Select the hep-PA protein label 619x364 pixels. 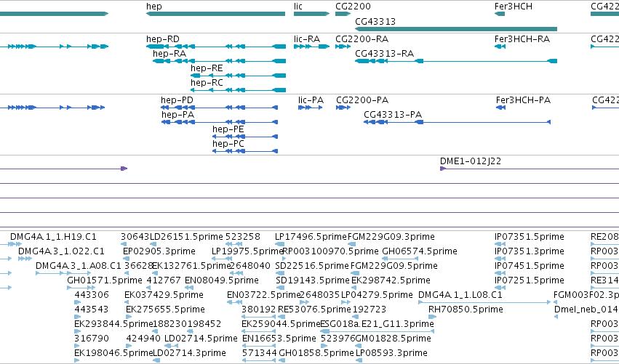[x=177, y=115]
